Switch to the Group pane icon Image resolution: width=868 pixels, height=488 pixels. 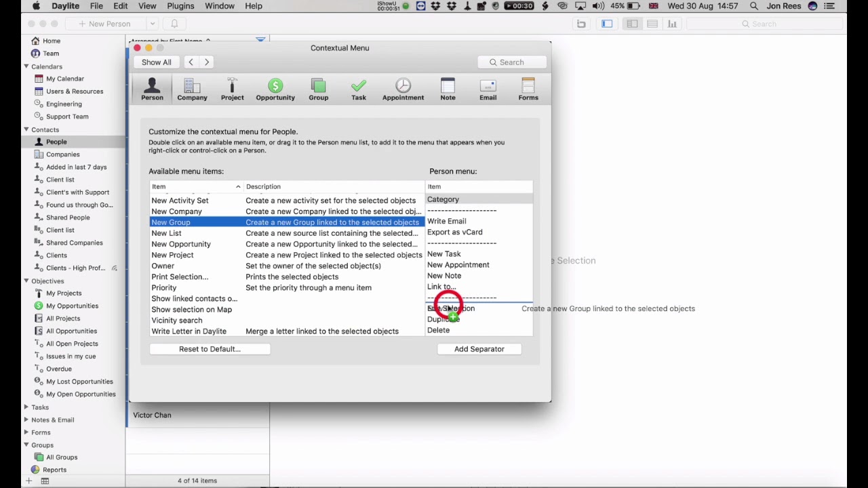tap(318, 89)
